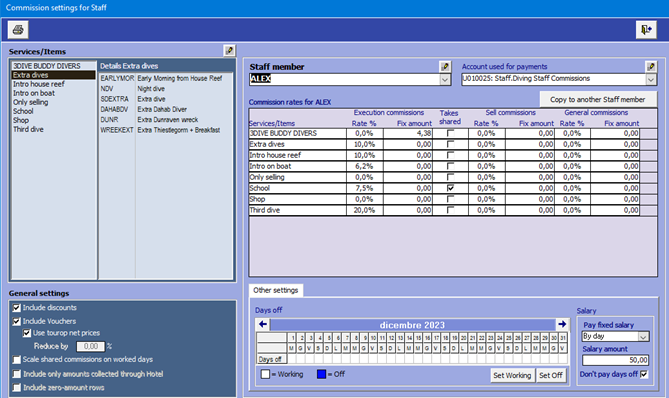Click the exit door icon
Image resolution: width=669 pixels, height=398 pixels.
coord(646,30)
